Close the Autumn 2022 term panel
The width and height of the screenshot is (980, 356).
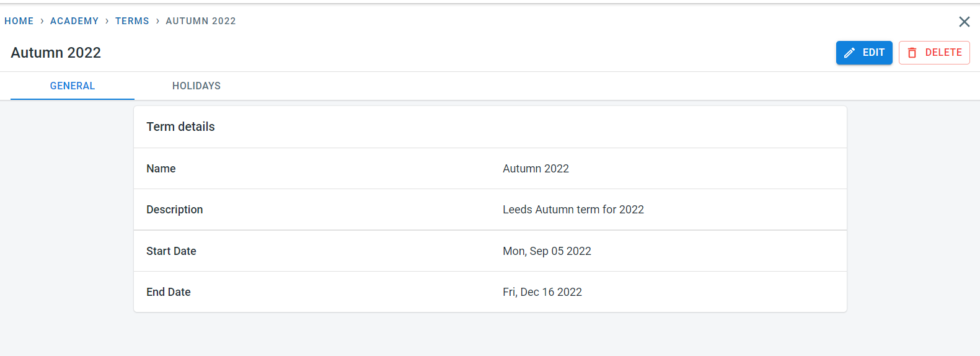point(964,22)
